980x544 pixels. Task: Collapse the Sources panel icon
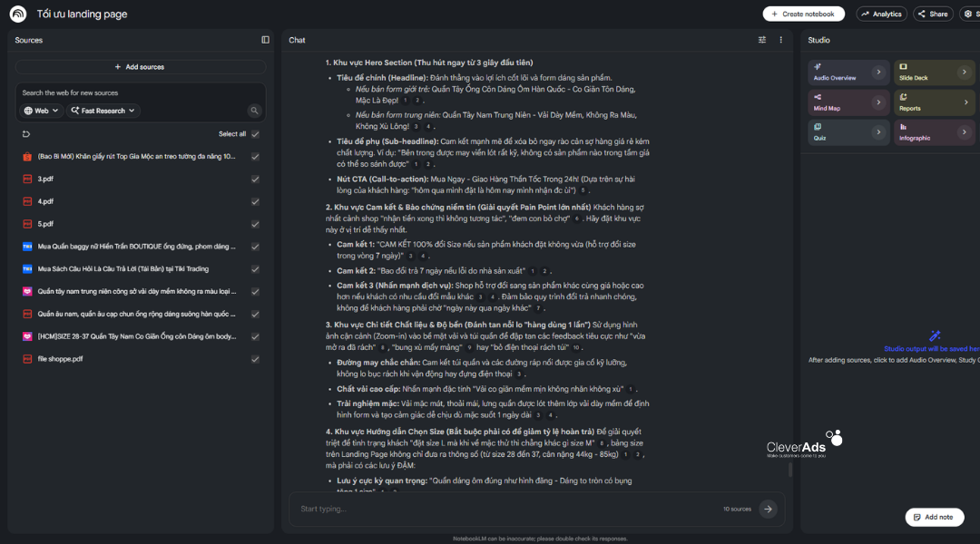(266, 40)
